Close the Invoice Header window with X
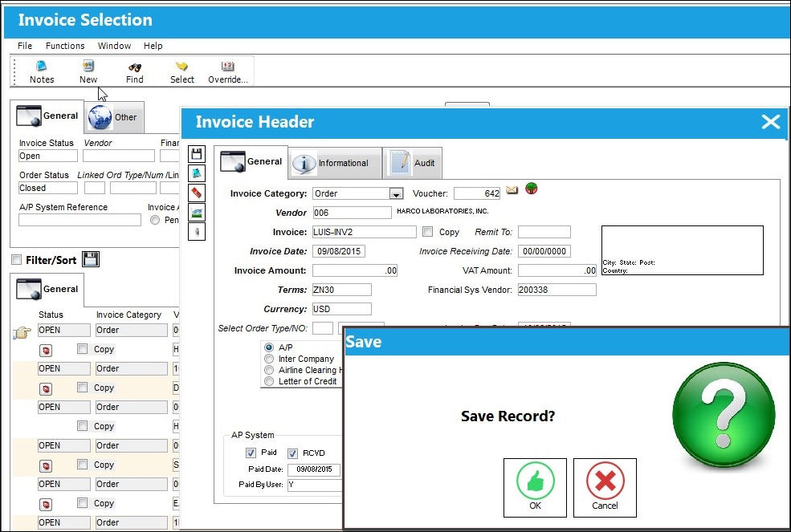This screenshot has width=791, height=532. tap(771, 121)
